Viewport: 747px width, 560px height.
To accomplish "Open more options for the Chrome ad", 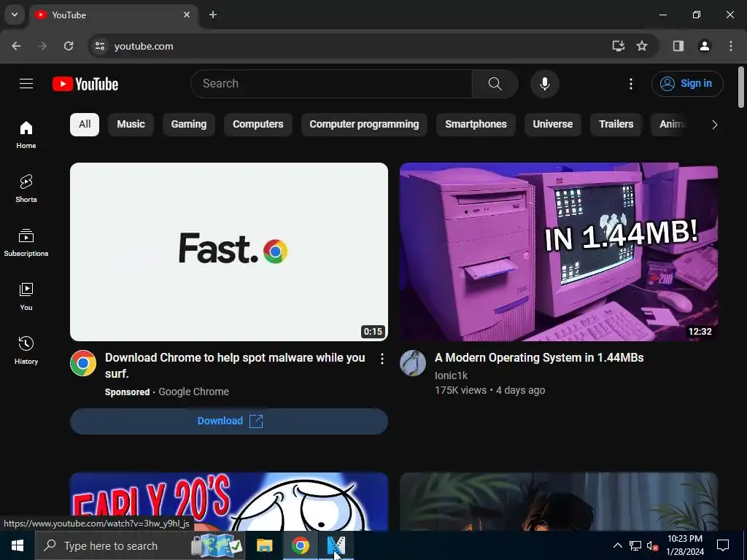I will click(x=382, y=359).
